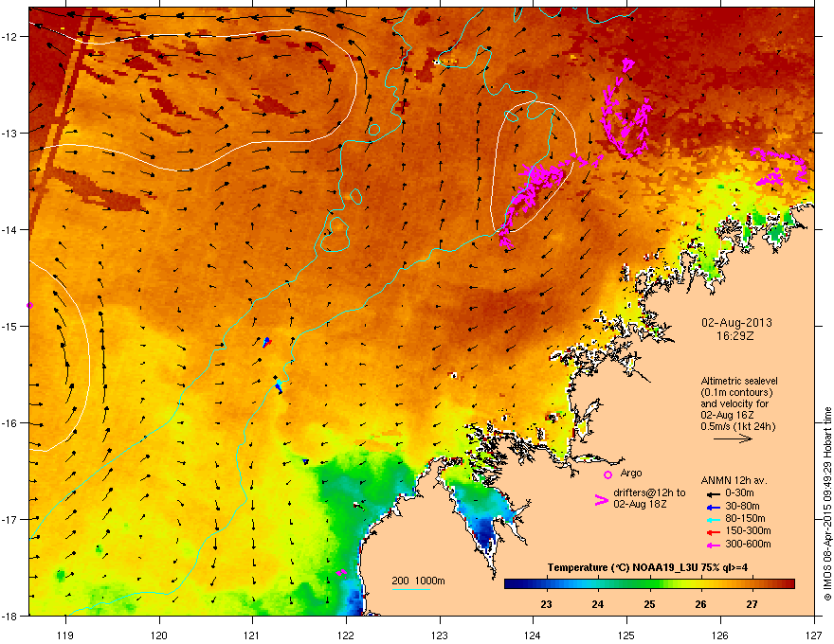The image size is (834, 644).
Task: Click the longitude axis label '123'
Action: coord(440,635)
